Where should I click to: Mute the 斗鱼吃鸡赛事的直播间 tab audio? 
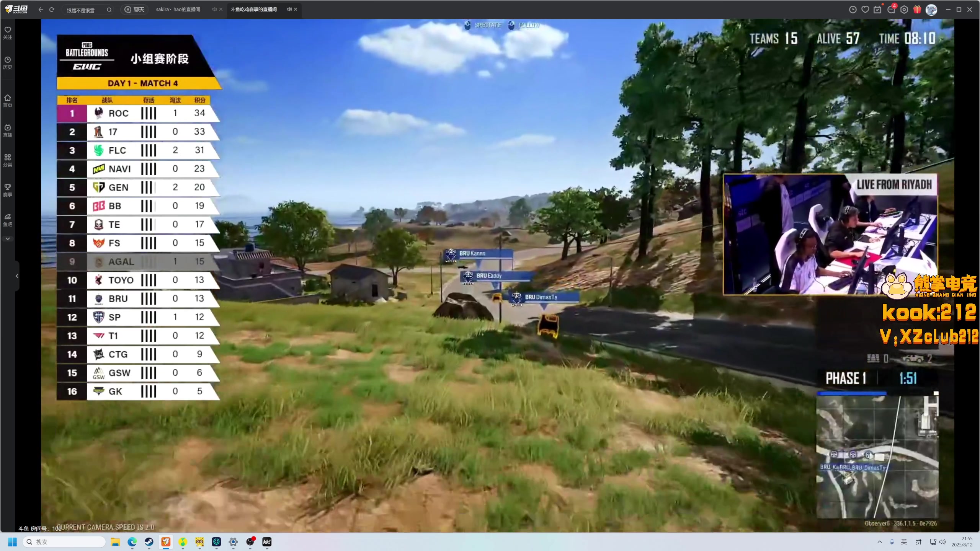(x=289, y=9)
